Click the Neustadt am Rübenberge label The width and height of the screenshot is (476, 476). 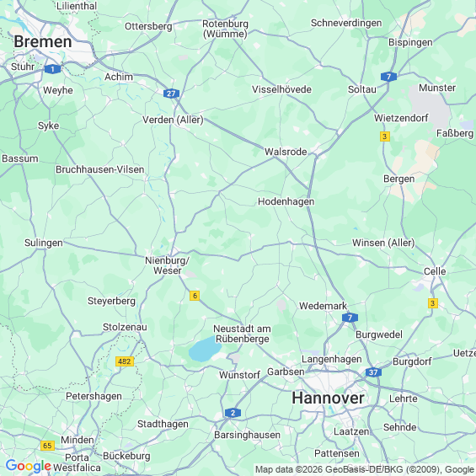[x=242, y=334]
